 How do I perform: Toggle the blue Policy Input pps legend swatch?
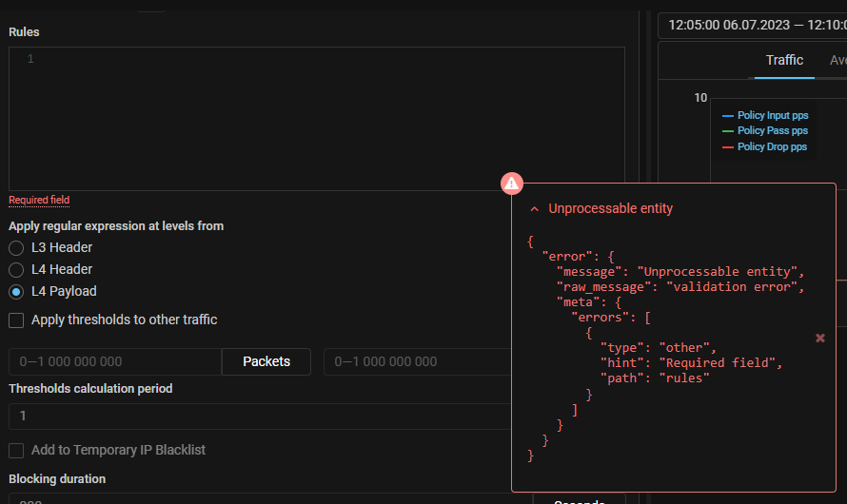(728, 116)
